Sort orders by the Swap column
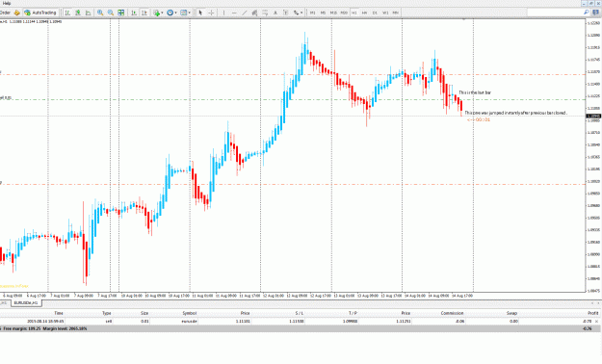Viewport: 602px width, 364px height. click(x=511, y=313)
